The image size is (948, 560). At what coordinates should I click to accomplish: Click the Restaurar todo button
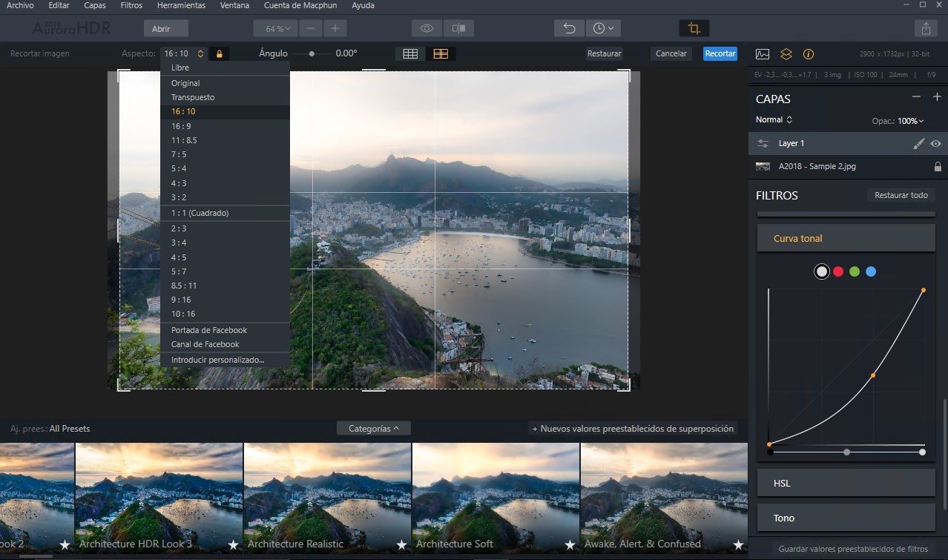pos(901,195)
